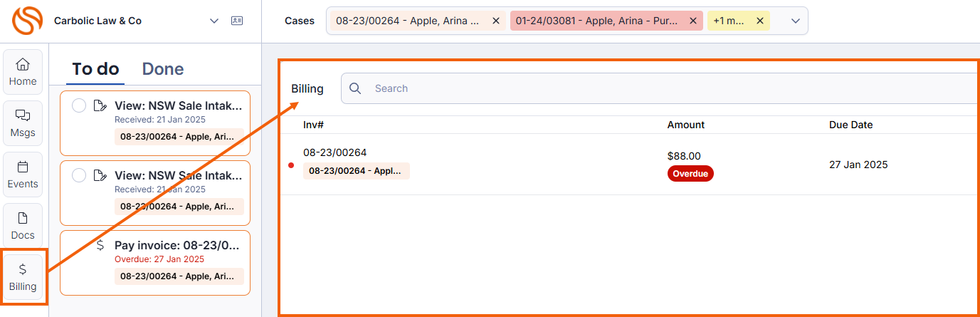Click the orange S logo
The width and height of the screenshot is (980, 317).
point(27,21)
